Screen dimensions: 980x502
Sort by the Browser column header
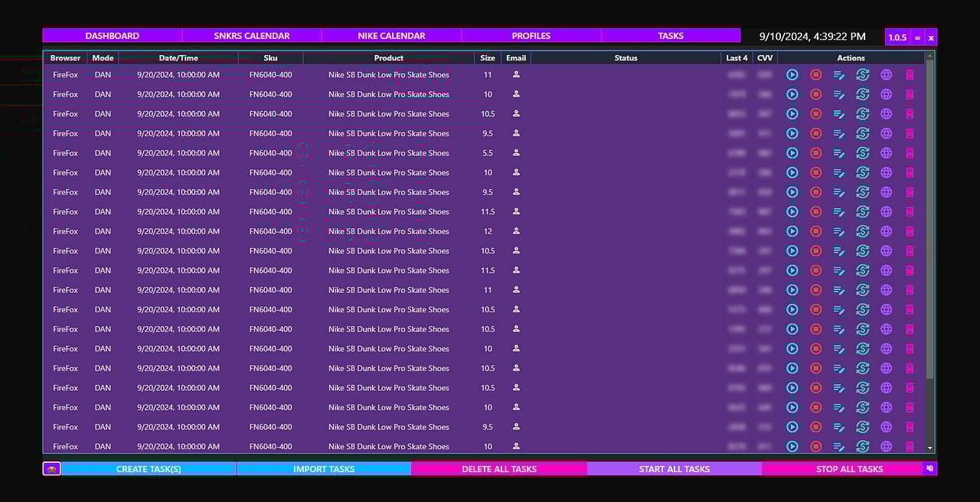(65, 57)
